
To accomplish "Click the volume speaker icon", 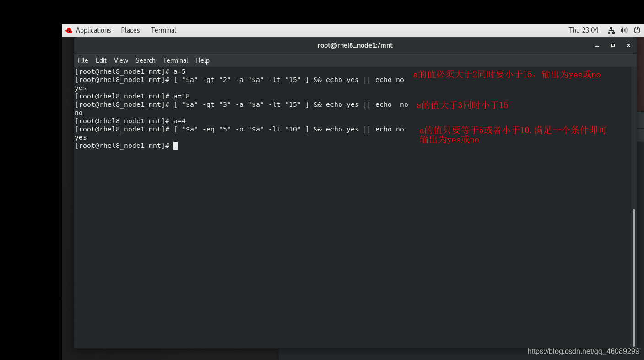I will click(624, 30).
